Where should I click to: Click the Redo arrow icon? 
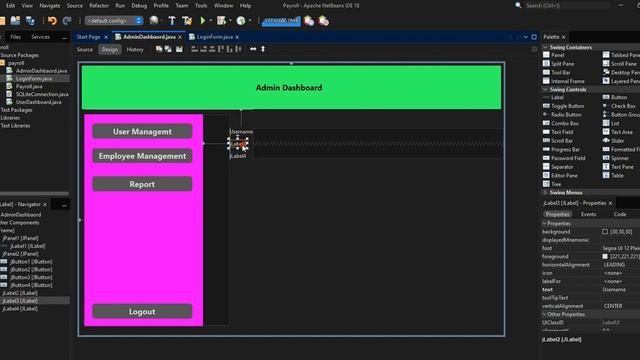pyautogui.click(x=67, y=20)
